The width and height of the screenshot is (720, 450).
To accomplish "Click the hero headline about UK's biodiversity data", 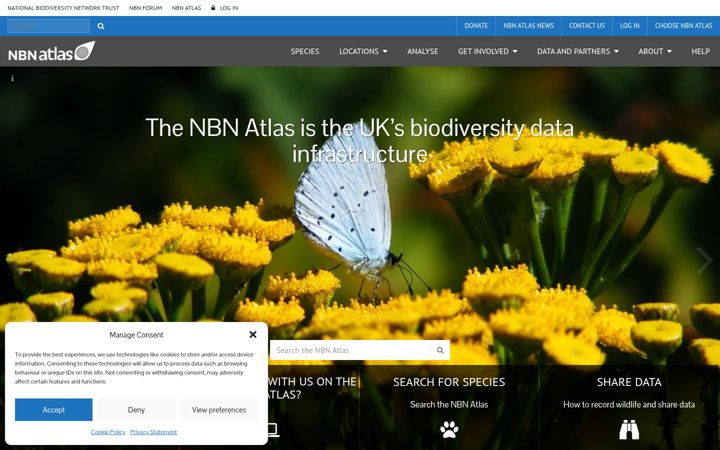I will point(360,141).
